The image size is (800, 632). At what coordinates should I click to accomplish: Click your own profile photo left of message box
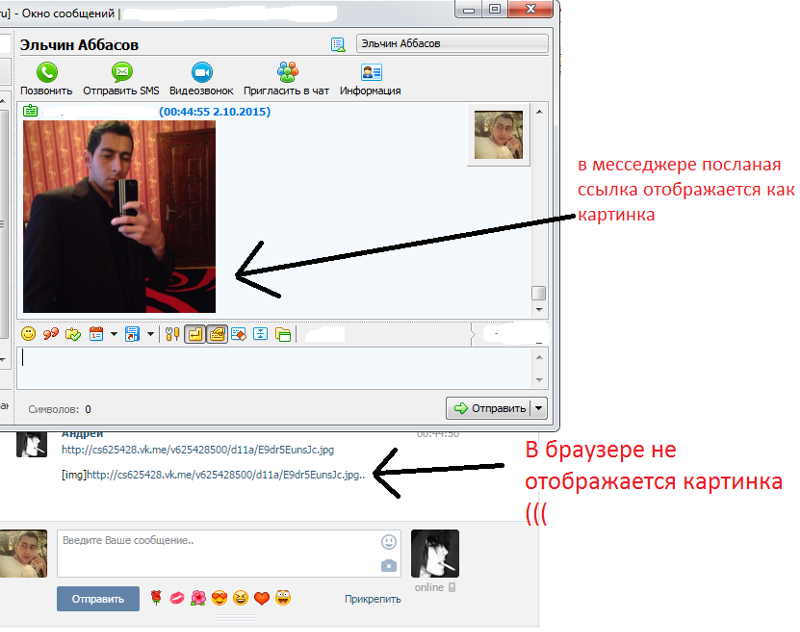click(x=23, y=553)
